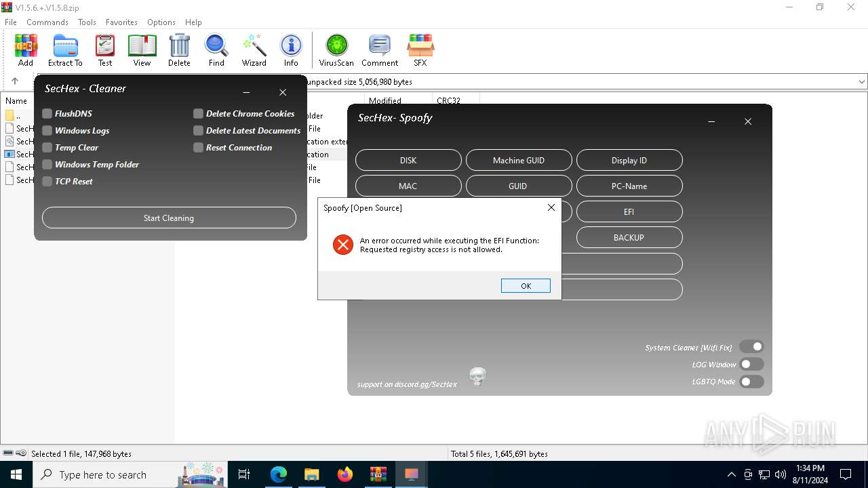This screenshot has height=488, width=868.
Task: Go up one folder level arrow
Action: (x=15, y=81)
